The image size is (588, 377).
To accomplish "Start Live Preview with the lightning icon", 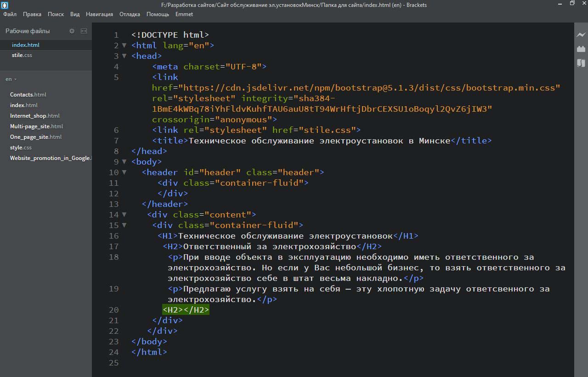I will point(581,34).
